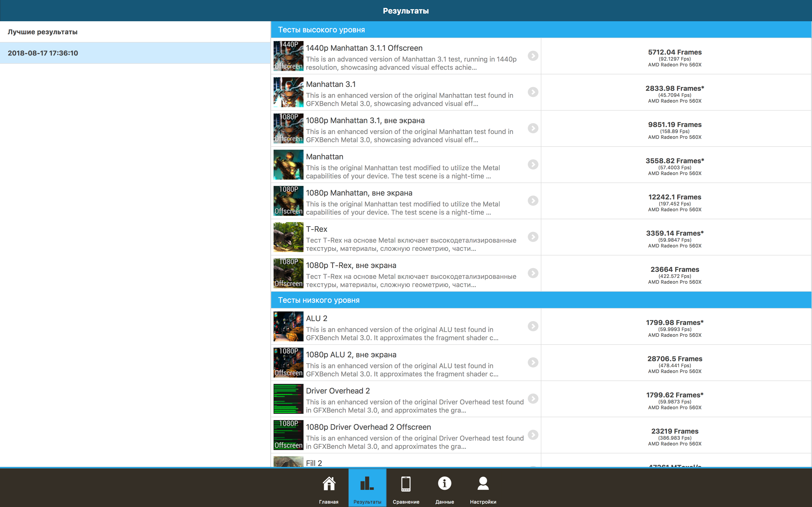The image size is (812, 507).
Task: Click details arrow for Driver Overhead 2
Action: click(x=533, y=398)
